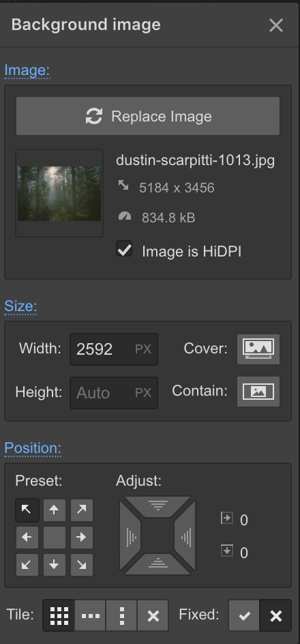Image resolution: width=300 pixels, height=644 pixels.
Task: Select tile vertically only
Action: click(121, 615)
